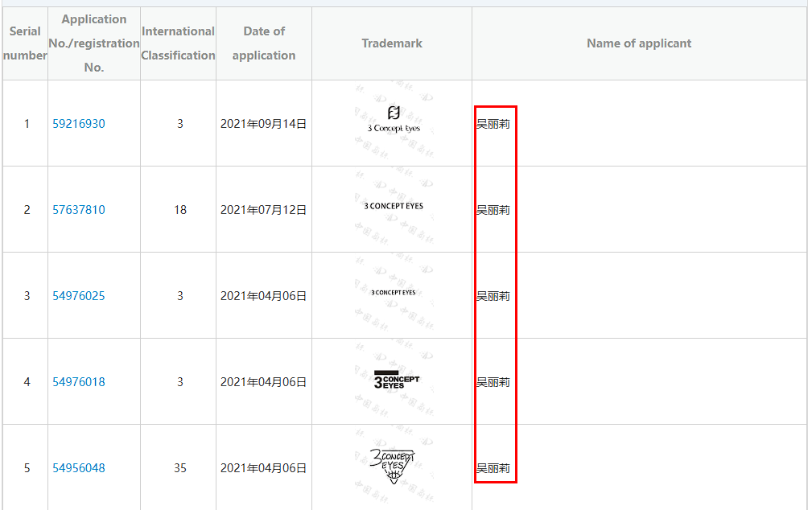Click the Date of application column header
The height and width of the screenshot is (510, 812).
(264, 43)
